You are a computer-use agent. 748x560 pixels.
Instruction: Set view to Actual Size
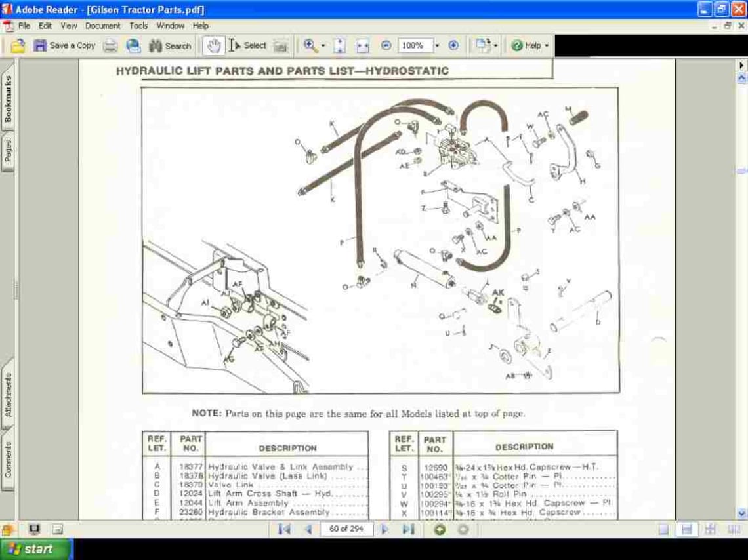339,46
